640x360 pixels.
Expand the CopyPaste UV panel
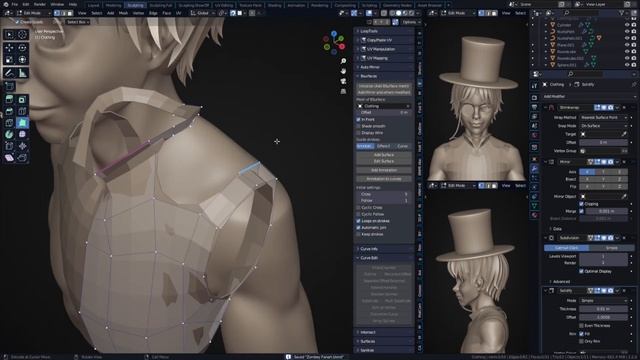(x=384, y=40)
